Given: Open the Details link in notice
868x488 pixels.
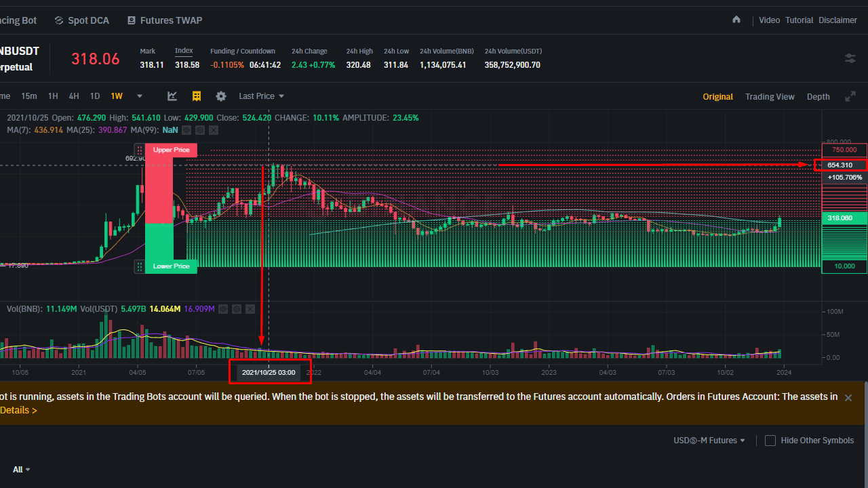Looking at the screenshot, I should tap(18, 410).
